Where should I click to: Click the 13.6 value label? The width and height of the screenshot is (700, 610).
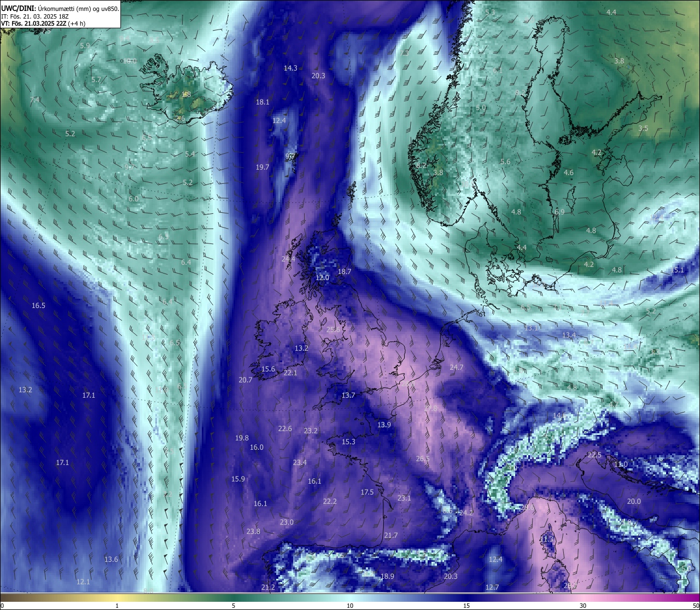pyautogui.click(x=111, y=560)
